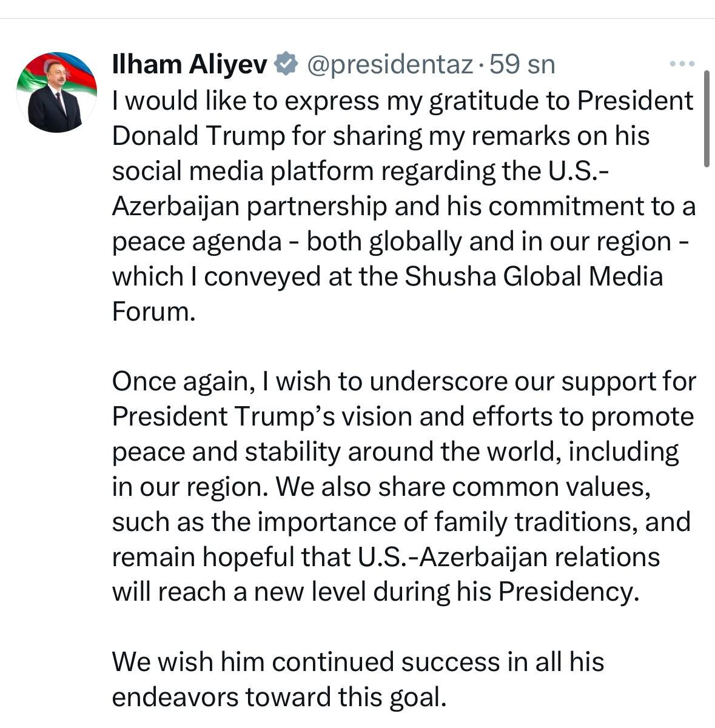The image size is (715, 728).
Task: Click the line 'endeavors toward this goal.'
Action: point(280,697)
